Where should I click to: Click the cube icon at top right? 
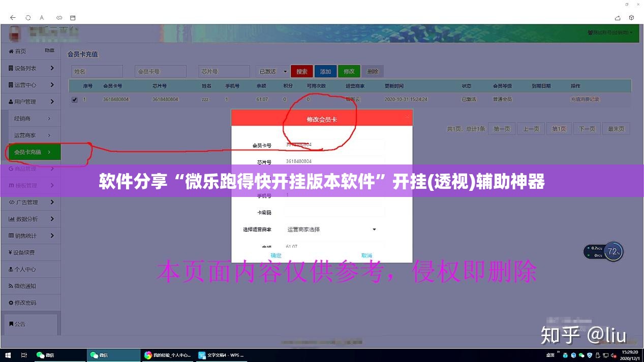[632, 17]
